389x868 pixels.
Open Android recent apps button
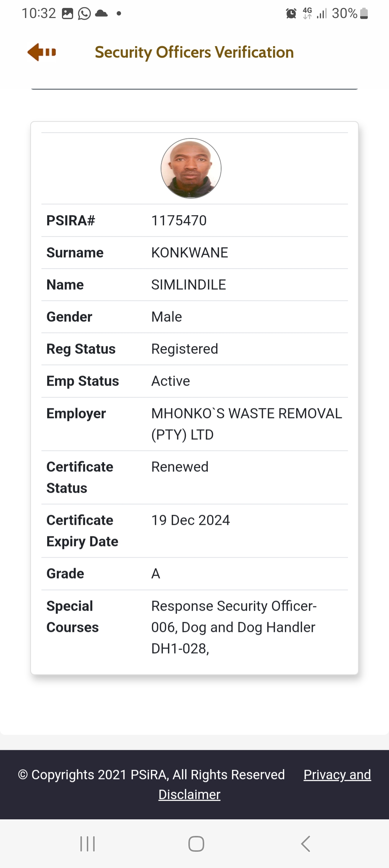point(88,844)
